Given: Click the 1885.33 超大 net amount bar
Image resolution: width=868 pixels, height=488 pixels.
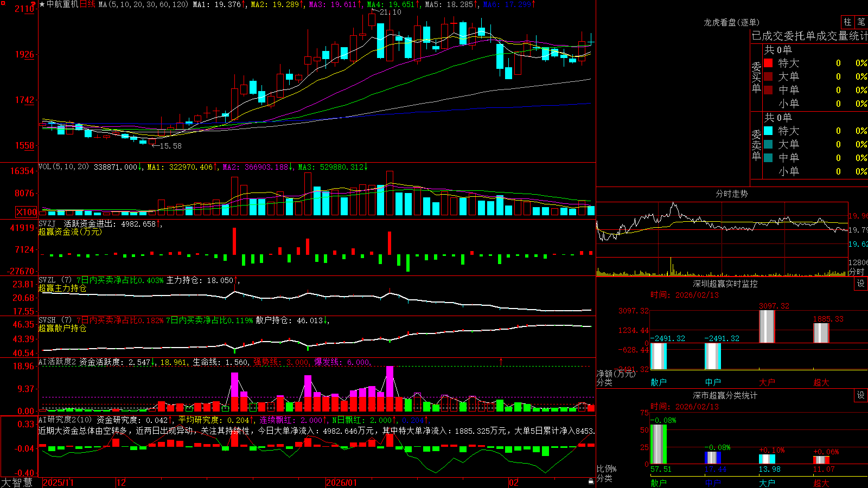Looking at the screenshot, I should click(821, 333).
